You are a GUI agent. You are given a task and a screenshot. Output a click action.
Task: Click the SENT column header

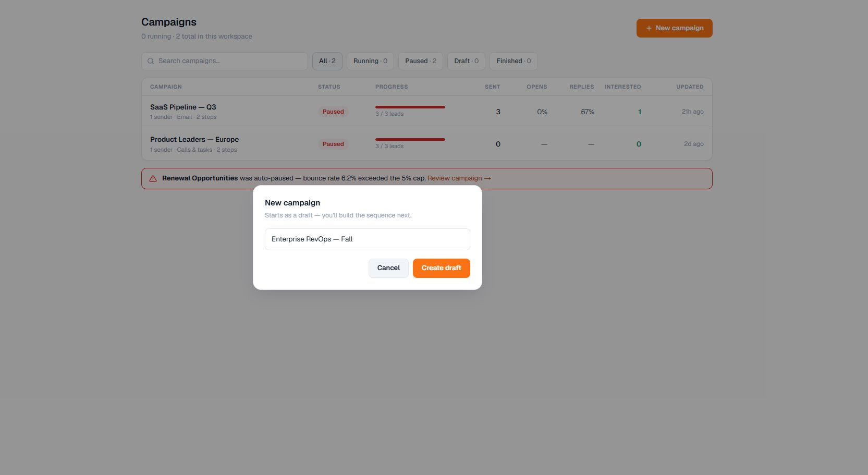(x=492, y=87)
